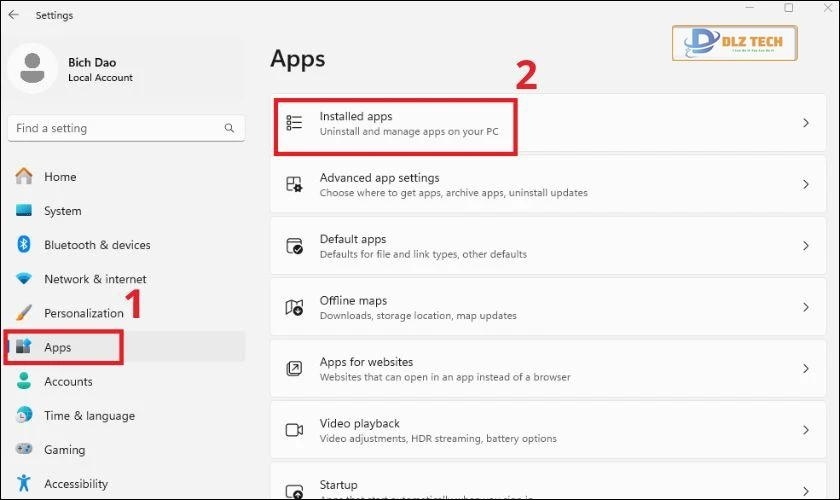Image resolution: width=840 pixels, height=500 pixels.
Task: Click the Find a setting search box
Action: [115, 128]
